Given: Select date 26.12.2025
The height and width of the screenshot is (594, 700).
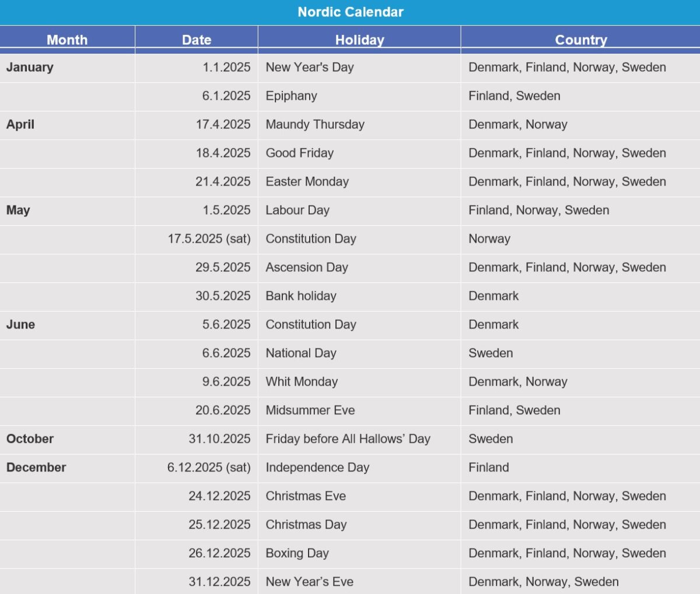Looking at the screenshot, I should 219,553.
